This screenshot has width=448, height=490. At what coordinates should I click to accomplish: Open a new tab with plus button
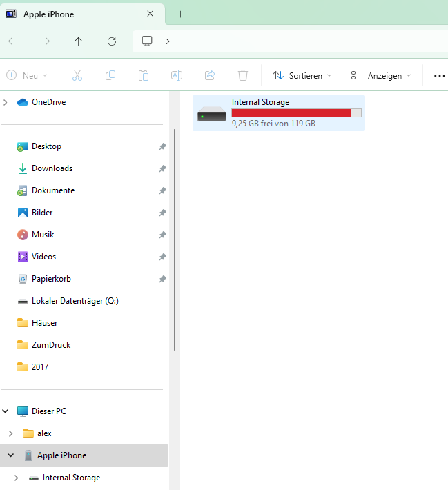click(181, 14)
